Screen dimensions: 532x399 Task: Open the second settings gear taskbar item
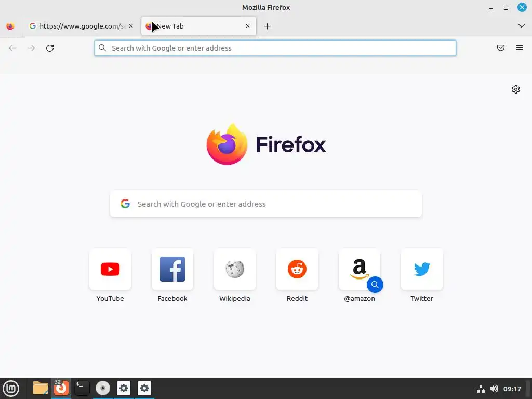(144, 388)
